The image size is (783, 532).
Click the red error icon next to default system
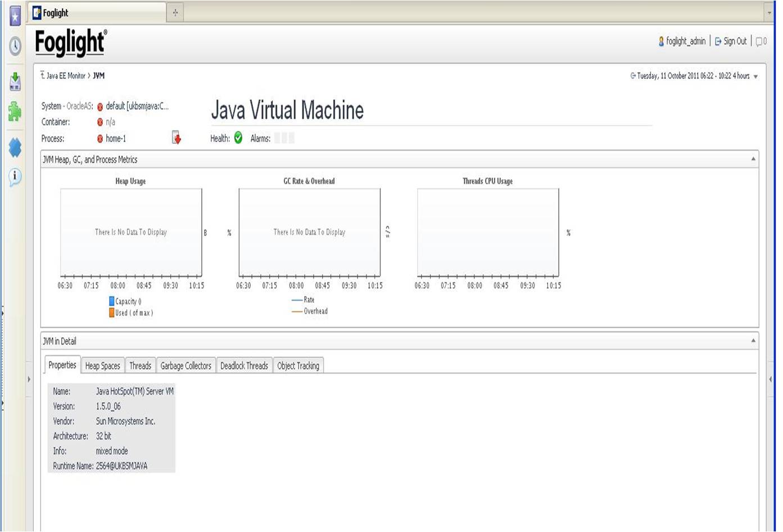point(100,107)
